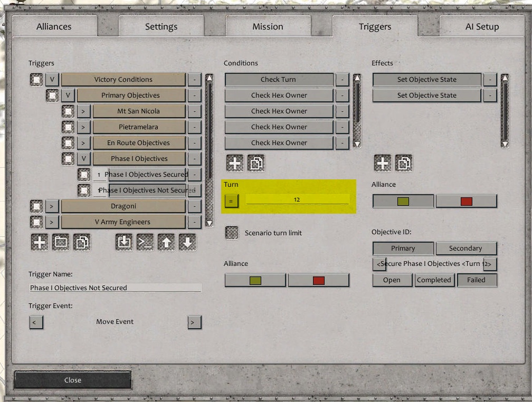
Task: Select Secondary objective ID type
Action: click(466, 248)
